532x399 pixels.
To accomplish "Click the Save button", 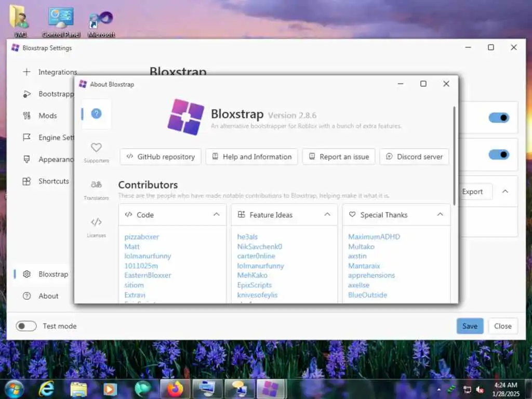I will [470, 326].
